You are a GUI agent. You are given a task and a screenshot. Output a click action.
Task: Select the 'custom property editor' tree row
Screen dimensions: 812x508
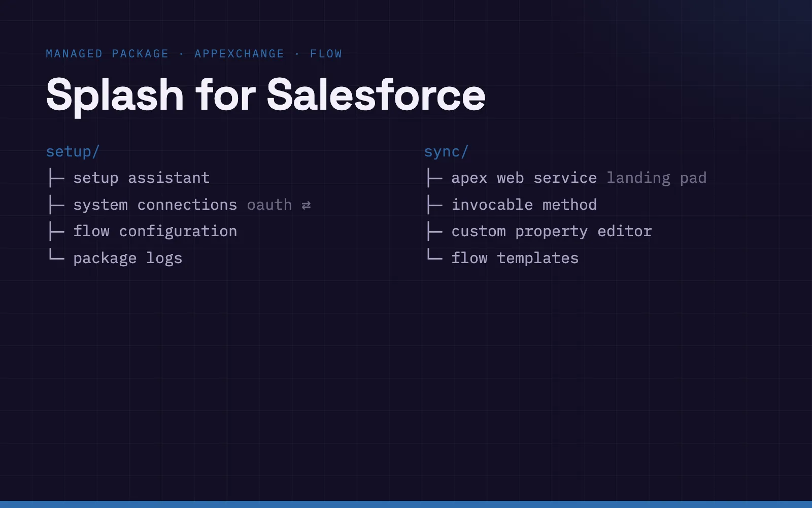(x=538, y=232)
